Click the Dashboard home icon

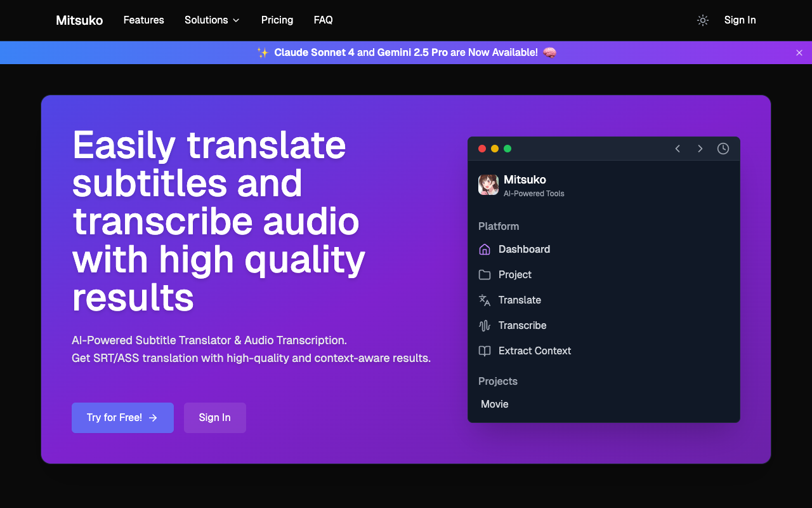485,250
